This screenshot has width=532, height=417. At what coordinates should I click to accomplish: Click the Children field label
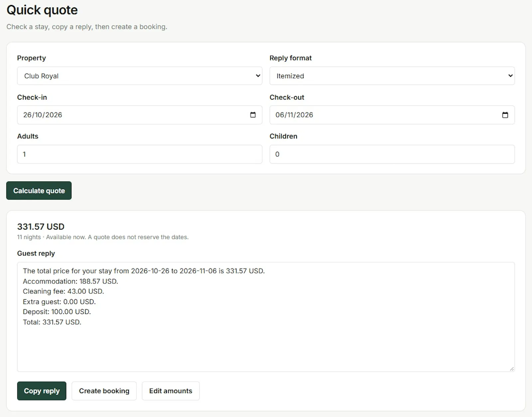click(283, 136)
